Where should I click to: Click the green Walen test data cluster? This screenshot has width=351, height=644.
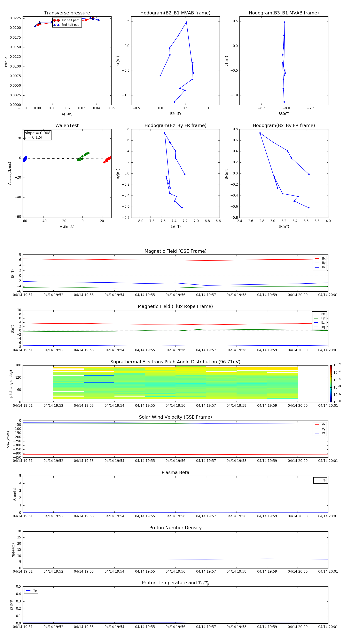click(83, 157)
